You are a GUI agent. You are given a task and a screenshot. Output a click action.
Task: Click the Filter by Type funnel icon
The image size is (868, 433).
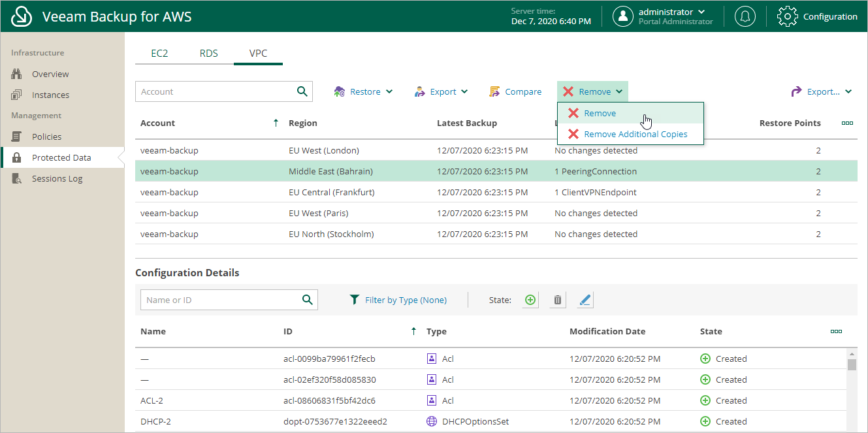(355, 300)
